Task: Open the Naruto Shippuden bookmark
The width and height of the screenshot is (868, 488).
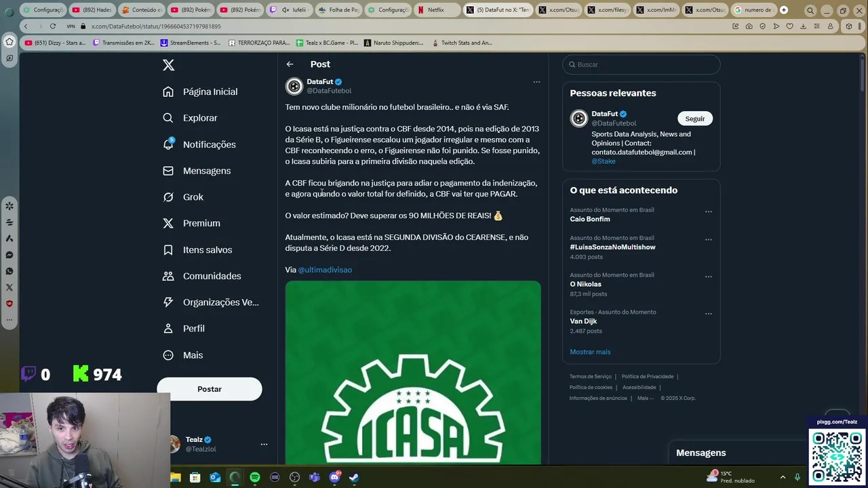Action: pyautogui.click(x=393, y=43)
